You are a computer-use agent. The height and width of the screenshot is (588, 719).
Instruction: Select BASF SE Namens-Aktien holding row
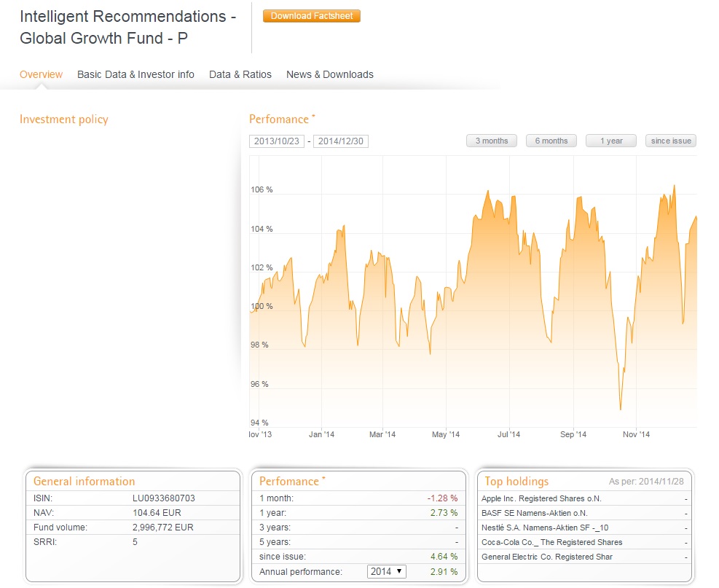pyautogui.click(x=534, y=514)
